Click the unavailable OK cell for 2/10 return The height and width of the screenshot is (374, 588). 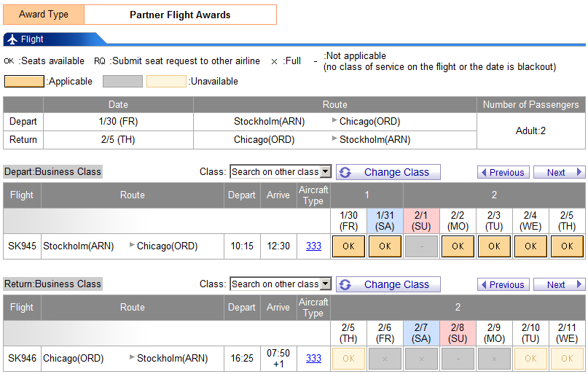coord(530,359)
